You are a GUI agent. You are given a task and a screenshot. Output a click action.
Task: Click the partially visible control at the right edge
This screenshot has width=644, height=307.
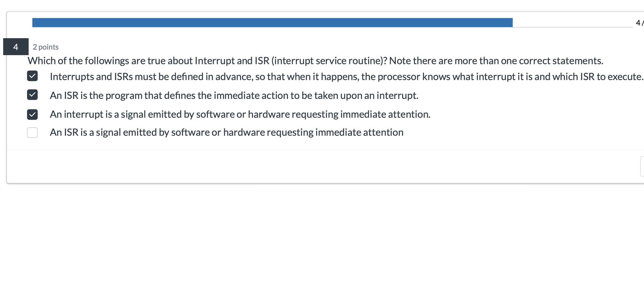coord(642,166)
